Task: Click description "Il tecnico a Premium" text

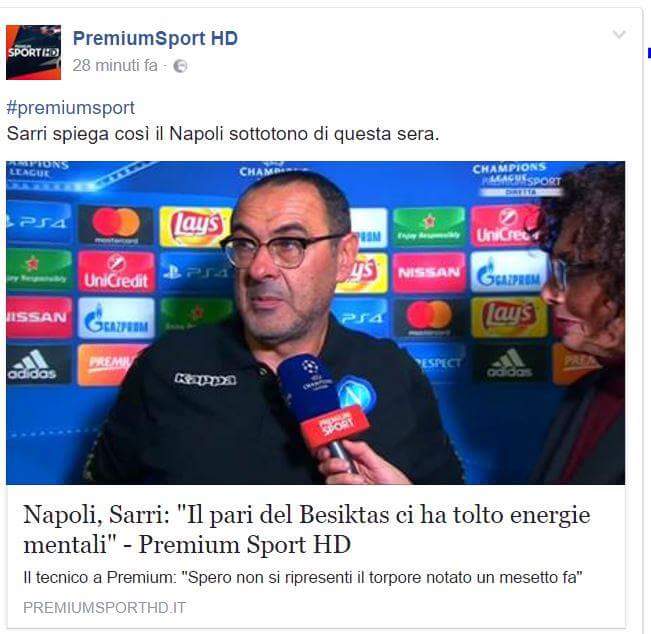Action: tap(303, 578)
